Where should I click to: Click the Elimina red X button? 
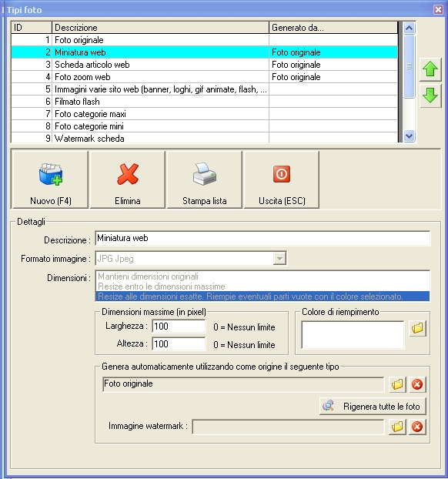coord(128,180)
